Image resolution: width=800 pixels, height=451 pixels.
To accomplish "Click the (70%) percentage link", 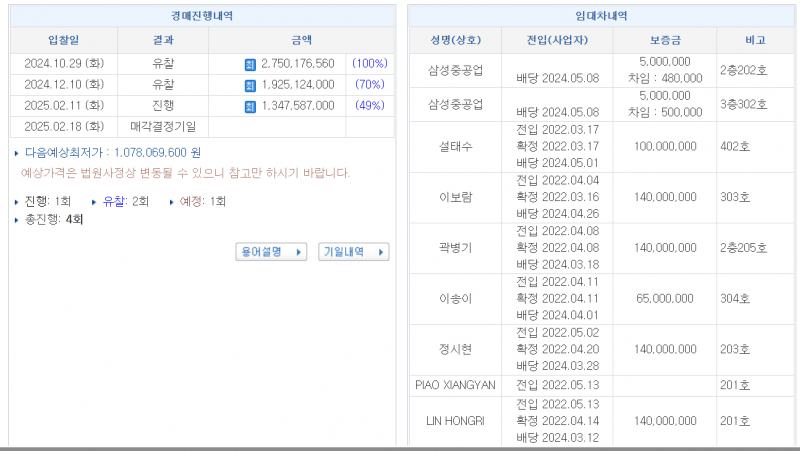I will tap(370, 85).
